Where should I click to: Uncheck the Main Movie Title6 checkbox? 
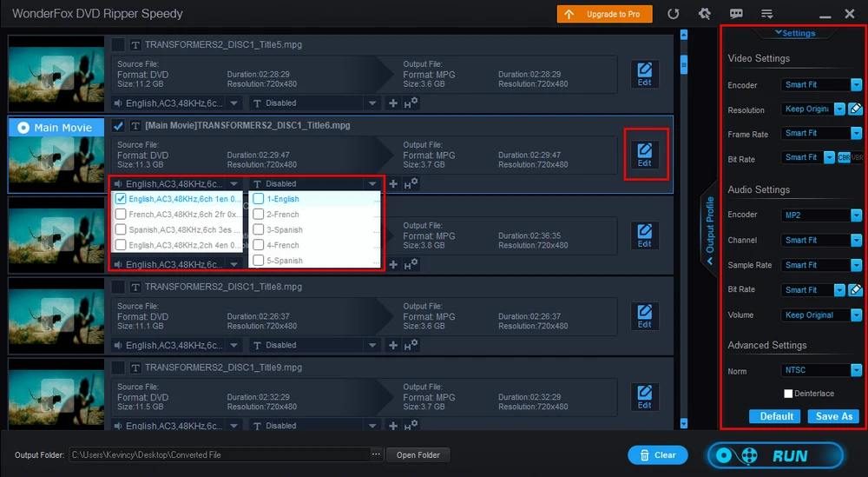(118, 126)
